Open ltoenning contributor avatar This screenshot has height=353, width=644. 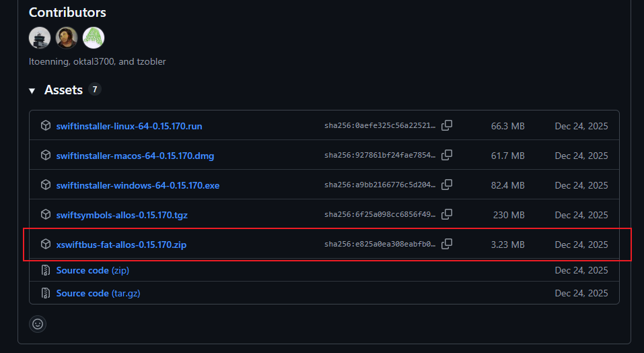(x=40, y=38)
